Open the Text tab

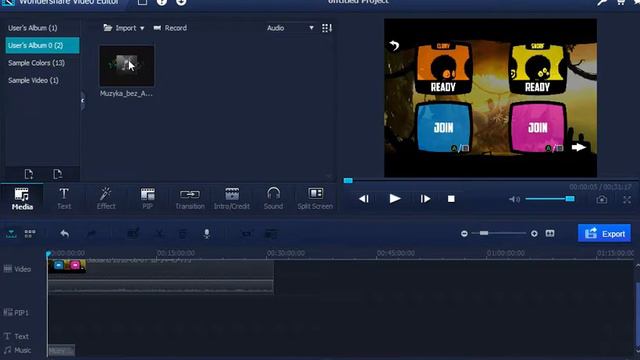(64, 199)
